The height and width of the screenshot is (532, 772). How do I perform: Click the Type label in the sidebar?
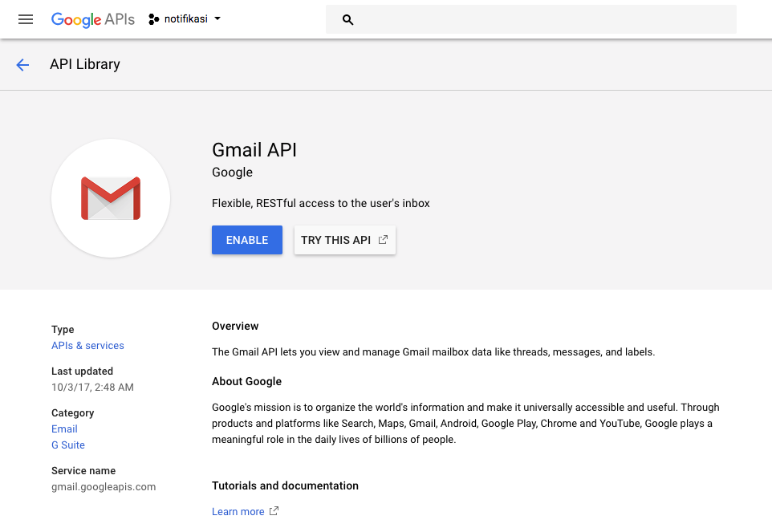[x=63, y=329]
